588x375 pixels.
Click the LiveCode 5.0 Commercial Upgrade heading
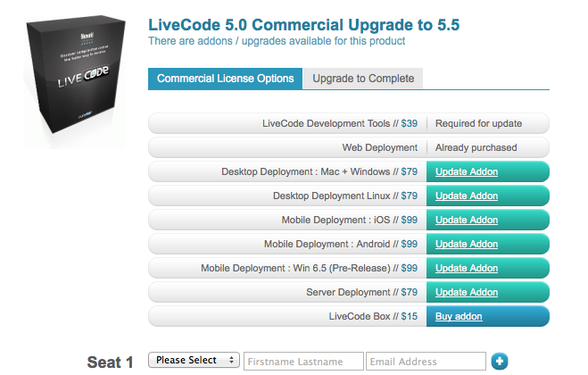303,25
